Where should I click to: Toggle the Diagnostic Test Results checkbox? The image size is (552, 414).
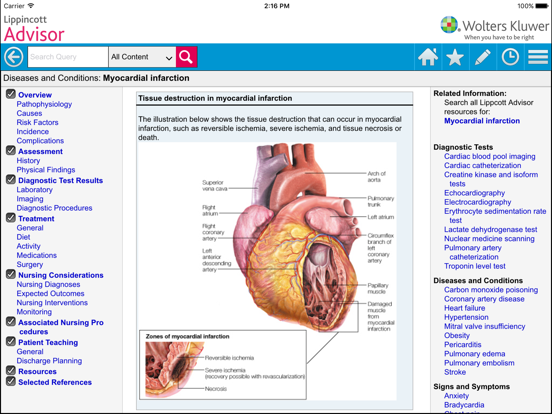pyautogui.click(x=11, y=180)
